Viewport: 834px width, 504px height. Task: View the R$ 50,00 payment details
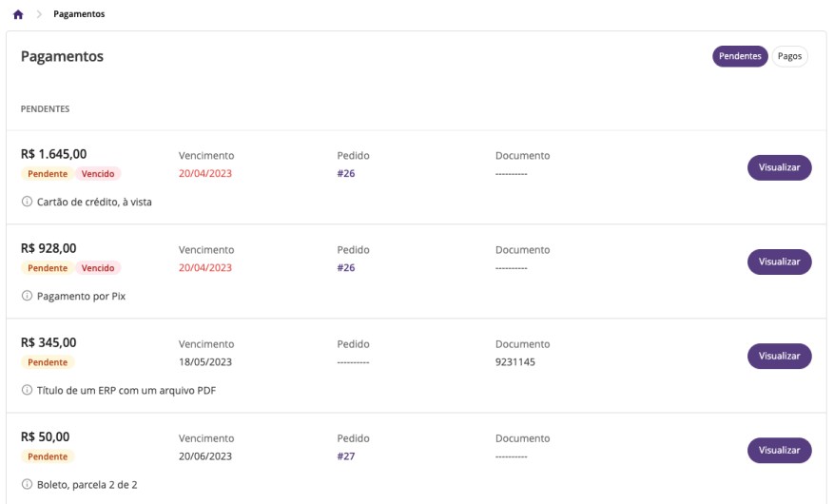pos(779,450)
